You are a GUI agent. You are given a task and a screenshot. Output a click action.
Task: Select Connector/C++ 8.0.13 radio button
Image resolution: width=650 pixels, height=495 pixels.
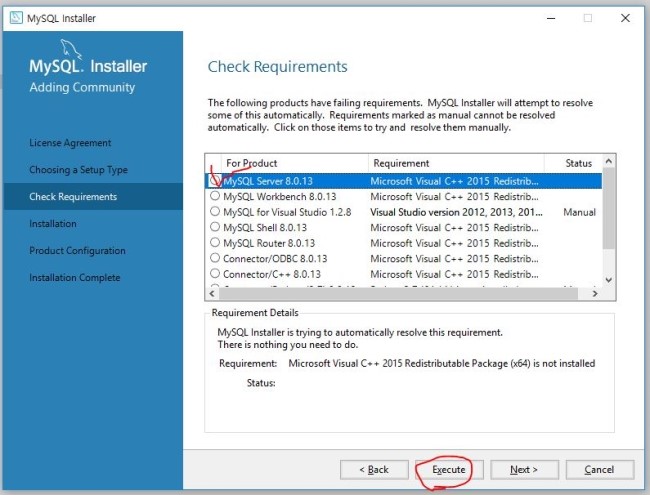(215, 274)
